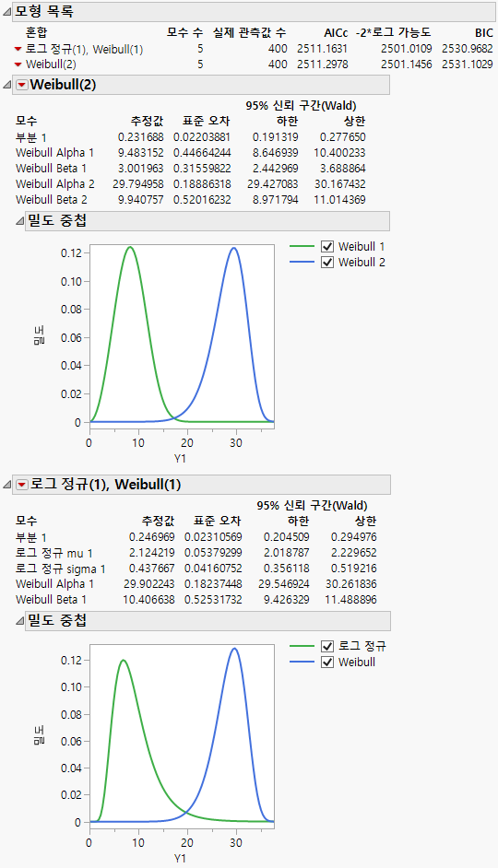Screen dimensions: 498x868
Task: Uncheck the Weibull 2 curve checkbox
Action: (x=327, y=262)
